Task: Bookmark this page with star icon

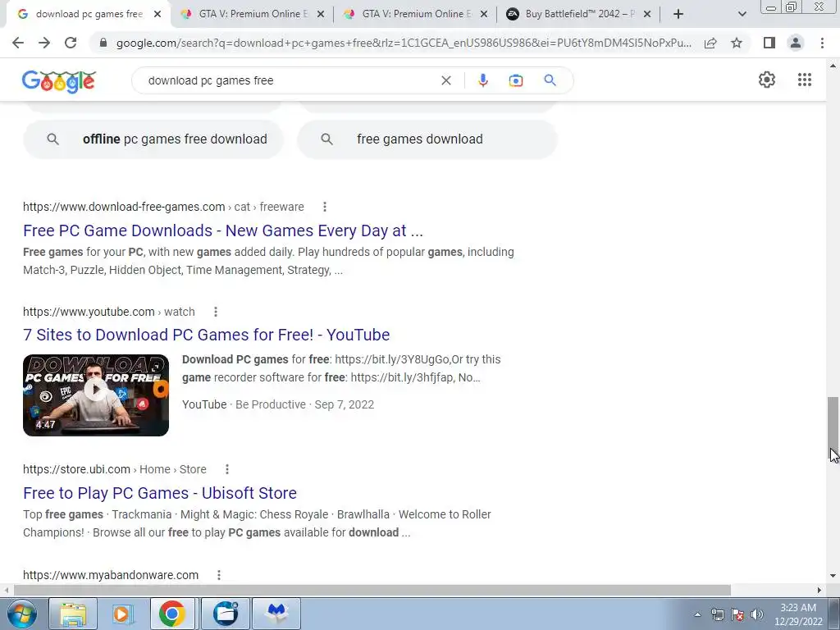Action: point(737,43)
